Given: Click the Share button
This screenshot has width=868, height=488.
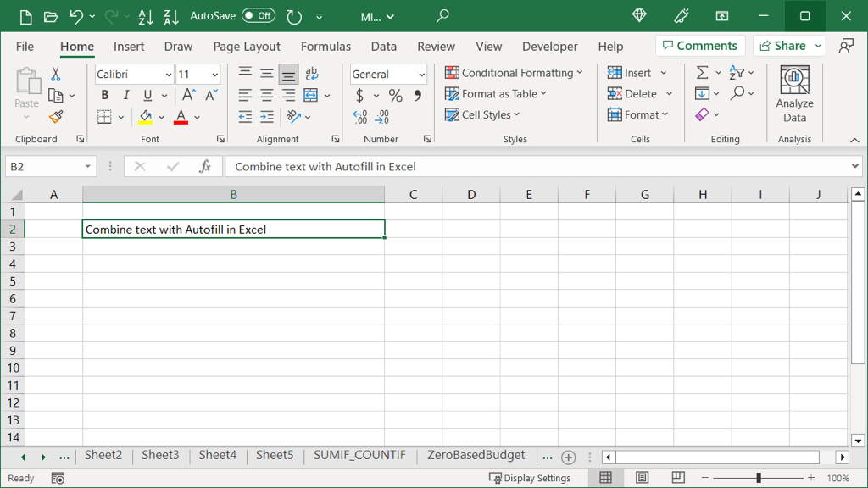Looking at the screenshot, I should pyautogui.click(x=783, y=46).
